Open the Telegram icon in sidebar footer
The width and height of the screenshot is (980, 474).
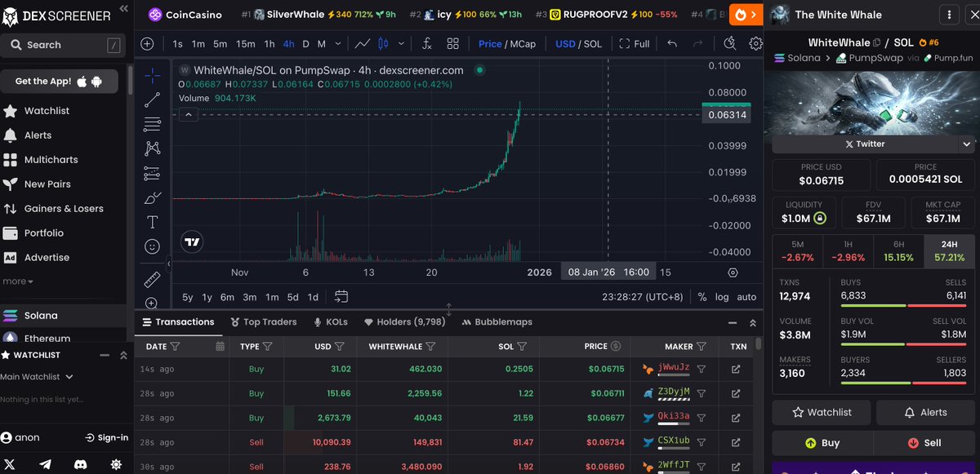[45, 464]
